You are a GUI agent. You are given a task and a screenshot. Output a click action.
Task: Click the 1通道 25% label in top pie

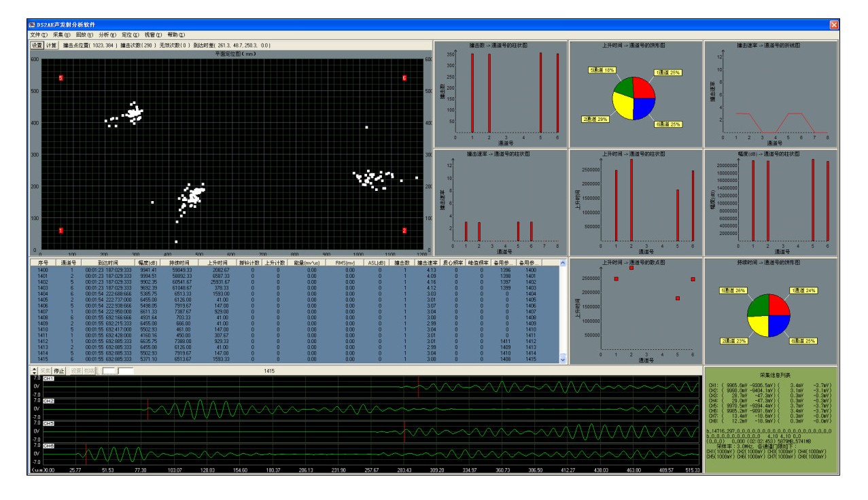[x=667, y=72]
